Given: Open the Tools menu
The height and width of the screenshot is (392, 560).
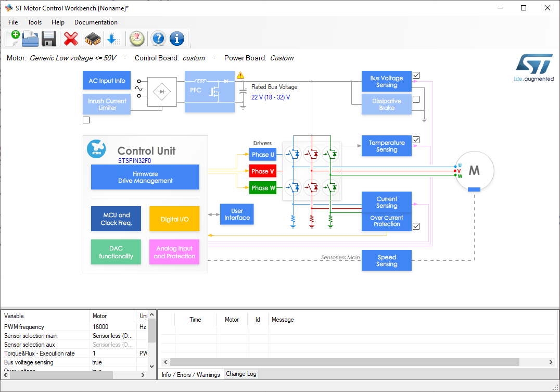Looking at the screenshot, I should coord(34,22).
